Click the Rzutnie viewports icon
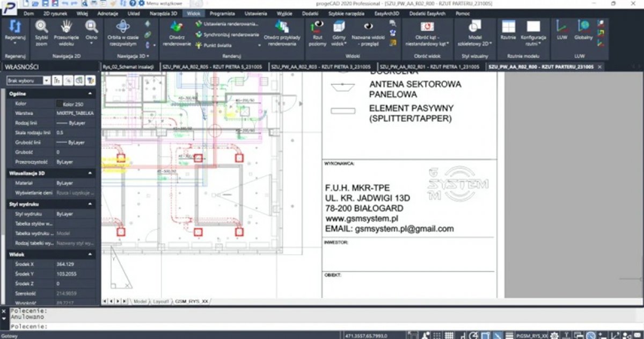The height and width of the screenshot is (339, 644). [508, 26]
